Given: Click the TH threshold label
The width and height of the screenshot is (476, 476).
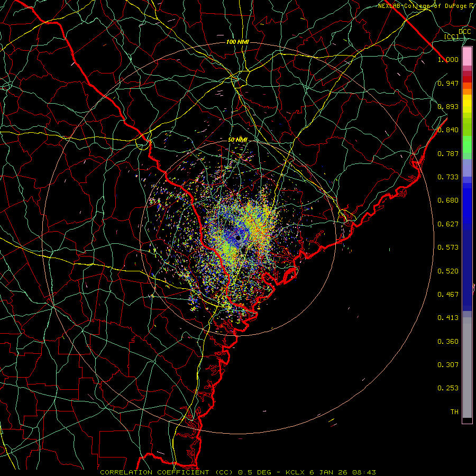Looking at the screenshot, I should click(x=454, y=412).
